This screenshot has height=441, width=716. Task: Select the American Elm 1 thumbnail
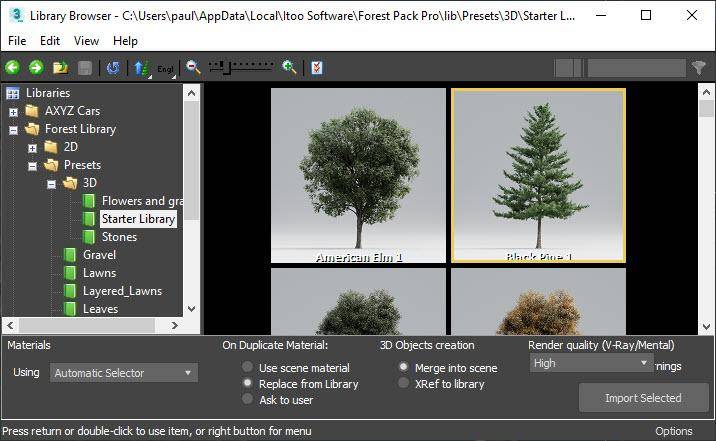(x=359, y=175)
